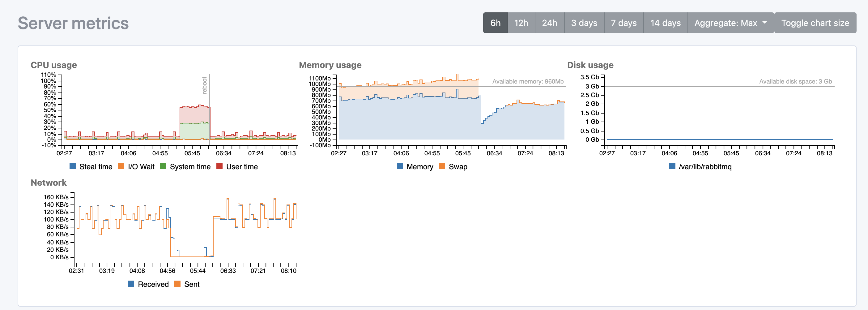Choose the 3 days time range
Viewport: 868px width, 310px height.
click(584, 23)
